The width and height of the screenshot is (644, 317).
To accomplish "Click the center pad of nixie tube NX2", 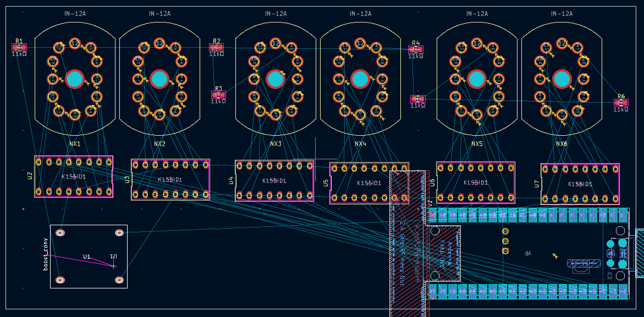I will 159,79.
